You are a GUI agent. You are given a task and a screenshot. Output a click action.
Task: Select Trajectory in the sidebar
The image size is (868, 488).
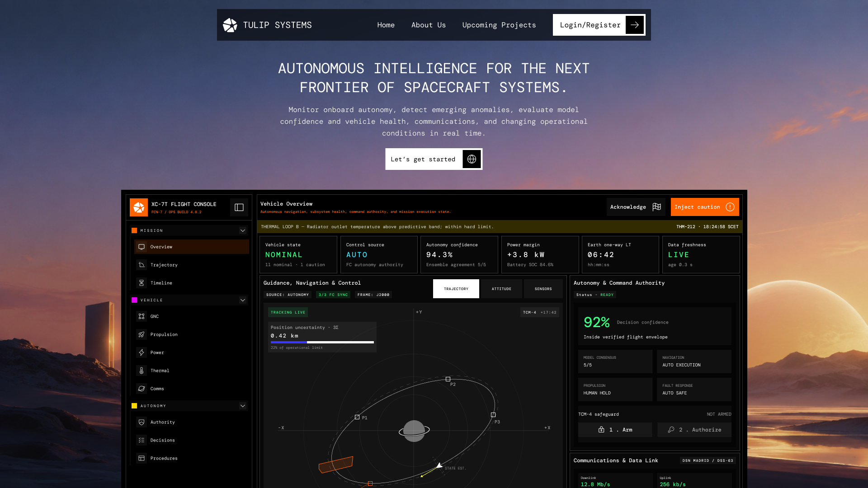coord(192,265)
